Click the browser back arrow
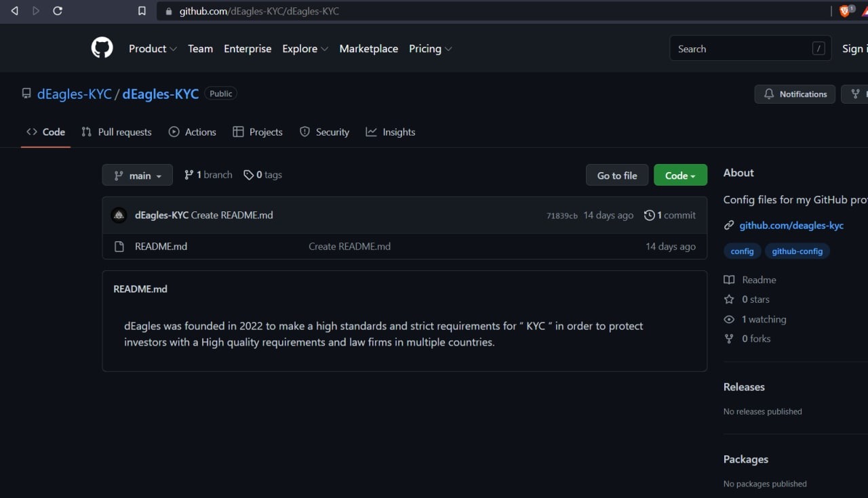Viewport: 868px width, 498px height. point(14,11)
